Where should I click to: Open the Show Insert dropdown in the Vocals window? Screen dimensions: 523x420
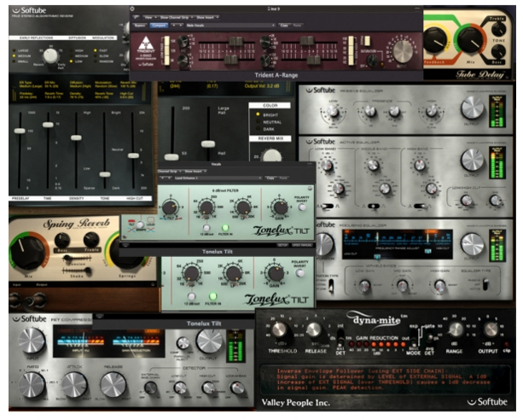[x=195, y=172]
